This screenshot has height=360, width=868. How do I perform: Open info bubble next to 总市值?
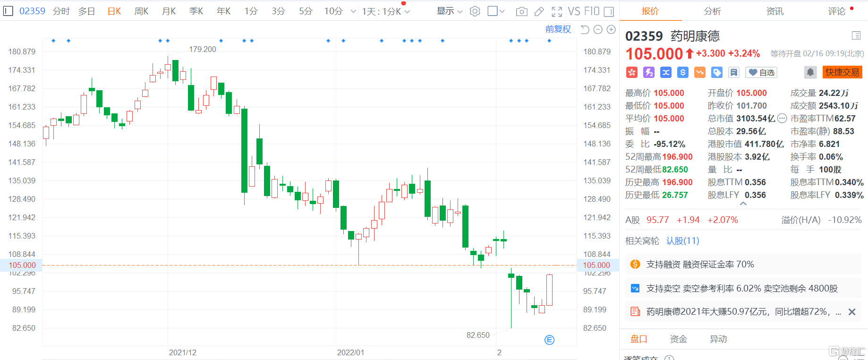782,119
